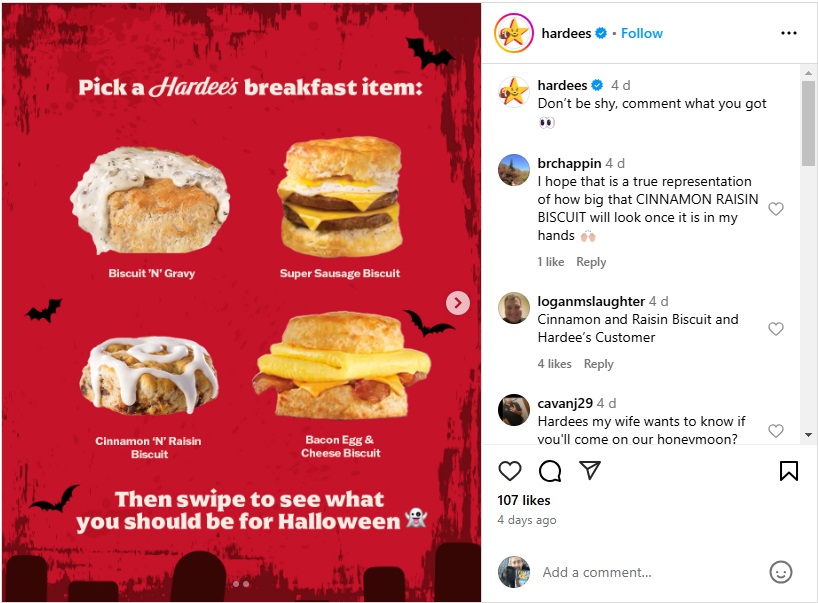818x603 pixels.
Task: Click brchappin's profile picture
Action: pyautogui.click(x=513, y=171)
